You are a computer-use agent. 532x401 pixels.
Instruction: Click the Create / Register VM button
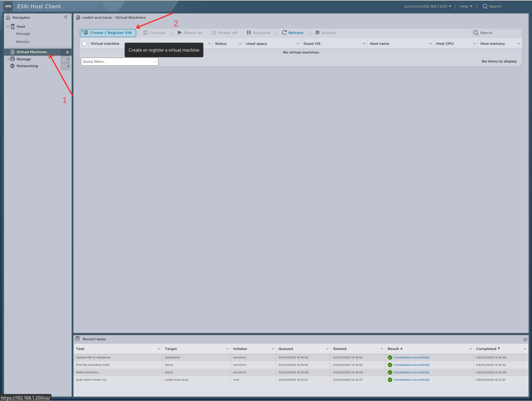(108, 33)
